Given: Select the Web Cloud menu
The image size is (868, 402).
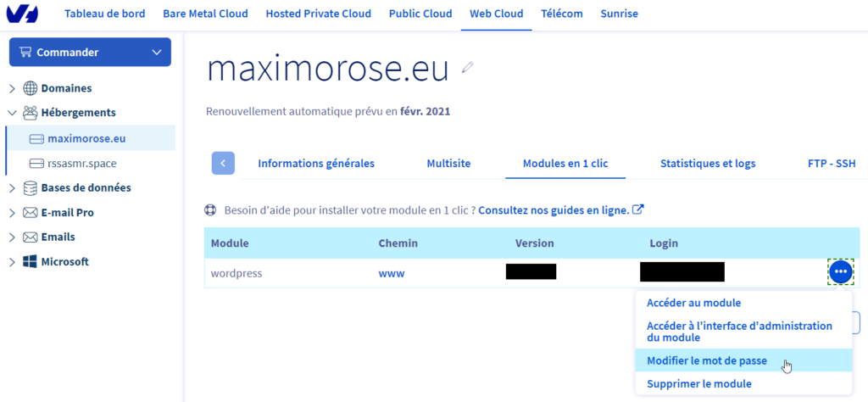Looking at the screenshot, I should (x=496, y=14).
